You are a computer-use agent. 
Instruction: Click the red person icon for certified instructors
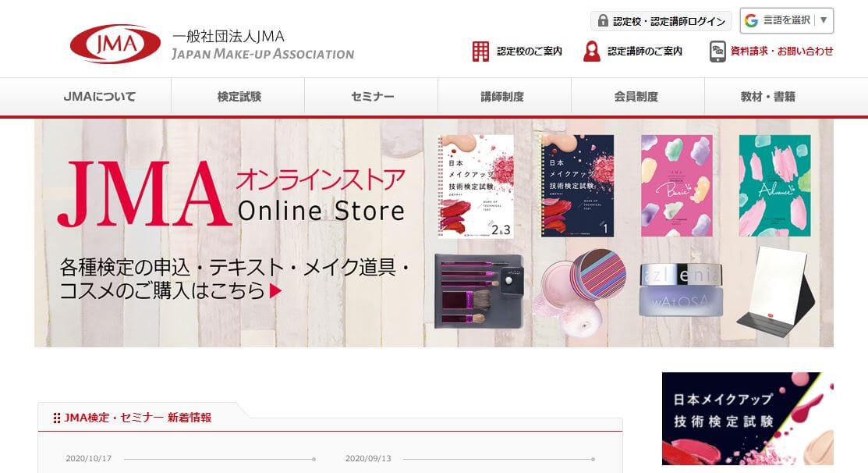pyautogui.click(x=592, y=51)
